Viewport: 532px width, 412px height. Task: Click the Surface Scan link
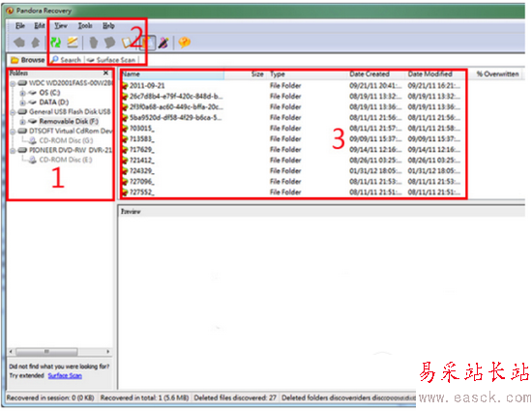pos(65,375)
